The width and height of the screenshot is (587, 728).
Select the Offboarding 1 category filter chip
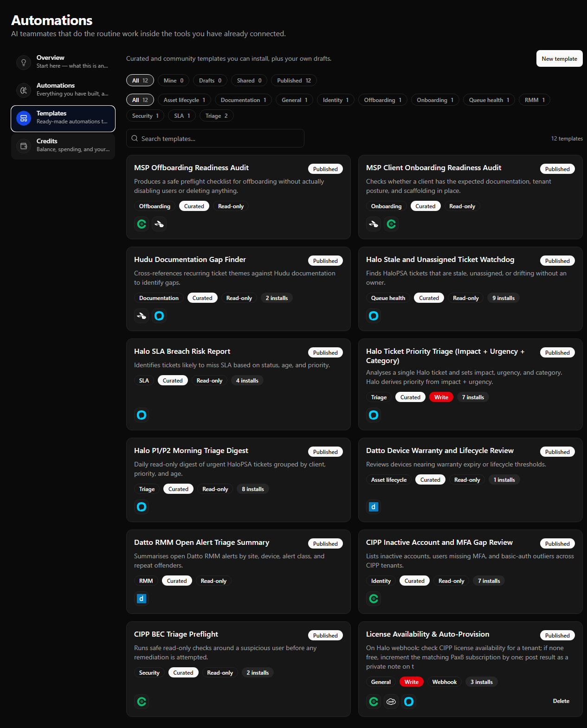tap(383, 100)
